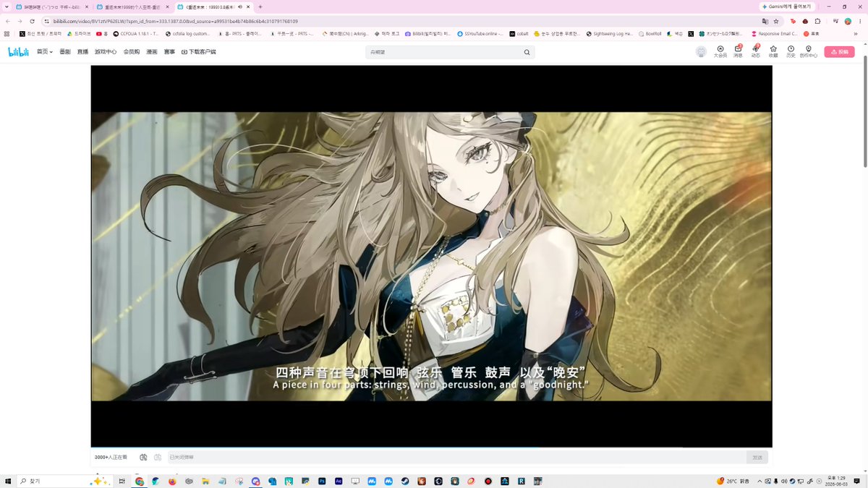Open 消息 messages icon
Viewport: 868px width, 488px height.
point(739,51)
